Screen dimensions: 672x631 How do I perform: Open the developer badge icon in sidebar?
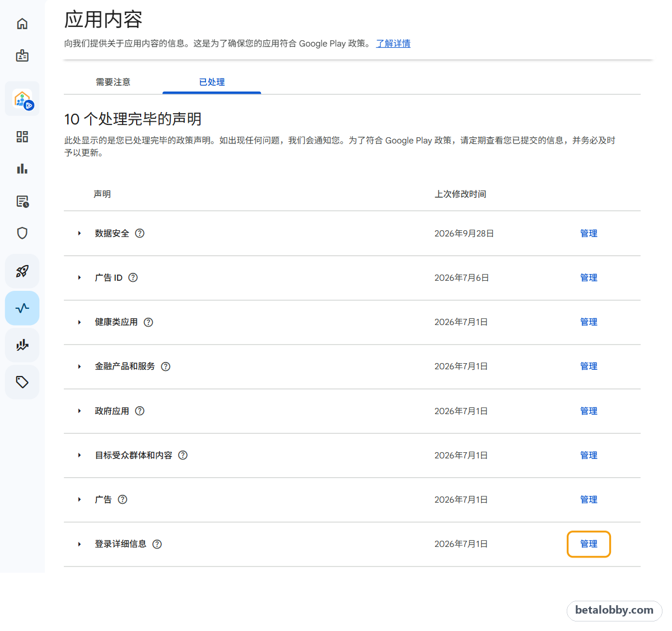[x=22, y=55]
